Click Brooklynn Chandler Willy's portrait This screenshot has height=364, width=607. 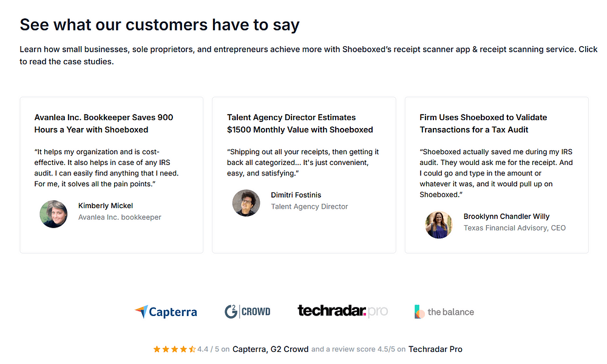[439, 224]
